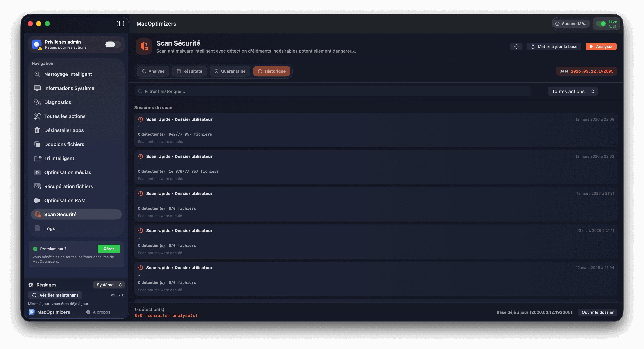Click inside the Filtrer l'historique field
This screenshot has height=349, width=644.
(250, 91)
